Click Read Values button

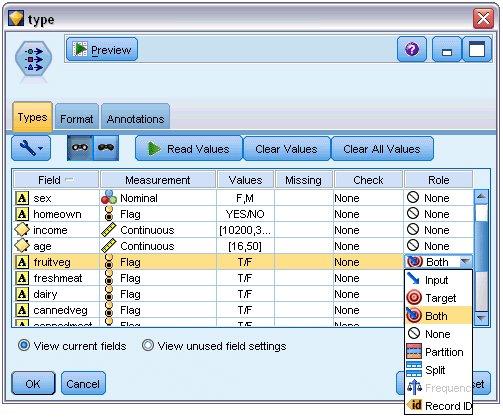189,148
